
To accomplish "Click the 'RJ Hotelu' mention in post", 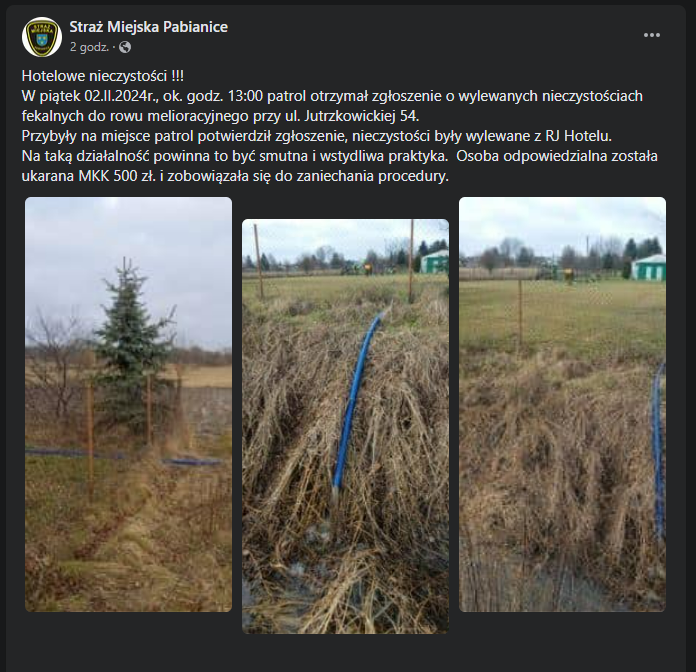I will (x=578, y=136).
